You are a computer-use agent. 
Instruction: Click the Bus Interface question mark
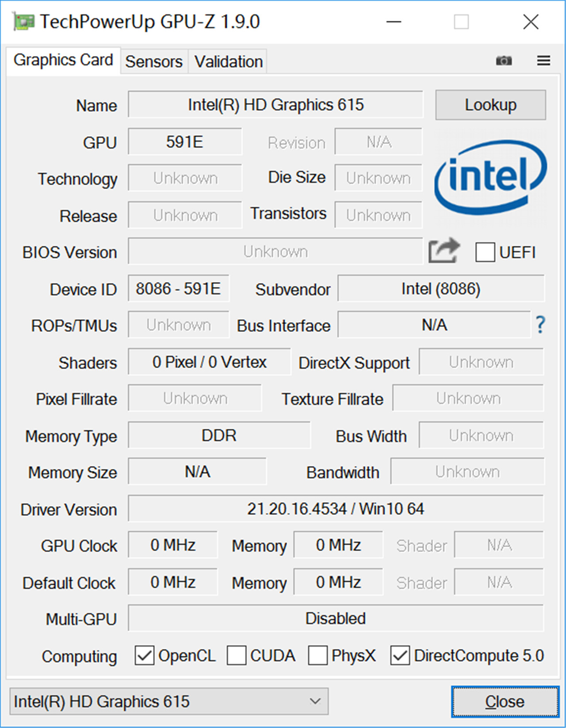pyautogui.click(x=540, y=325)
